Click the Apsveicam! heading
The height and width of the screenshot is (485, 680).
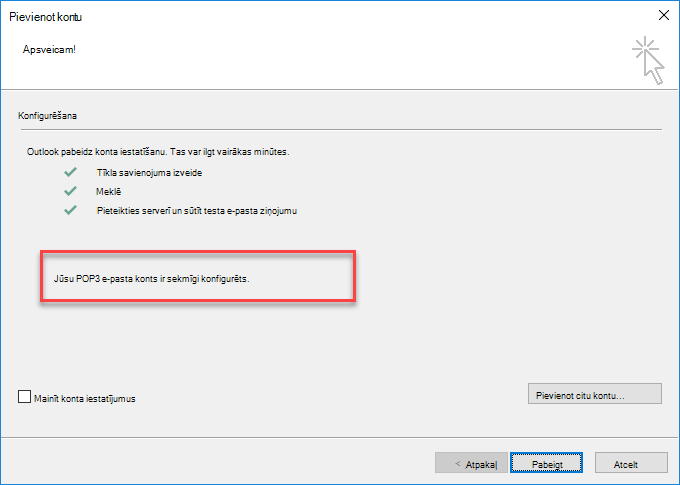coord(49,49)
